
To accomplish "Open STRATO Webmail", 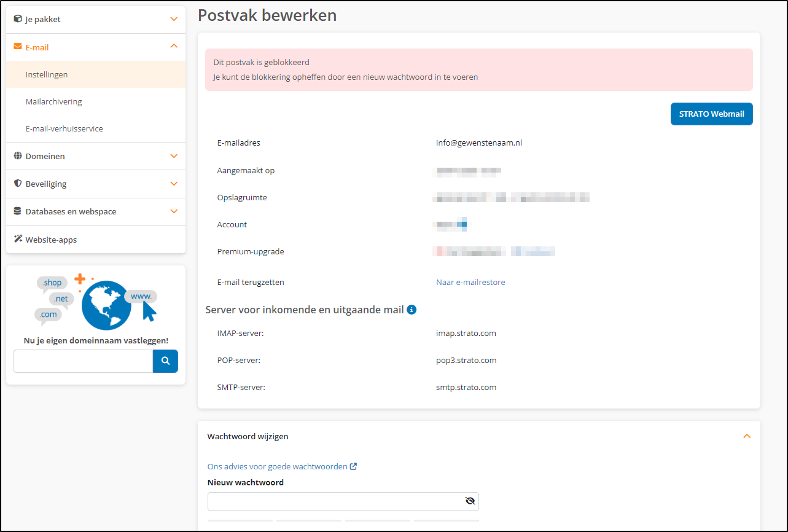I will [711, 114].
